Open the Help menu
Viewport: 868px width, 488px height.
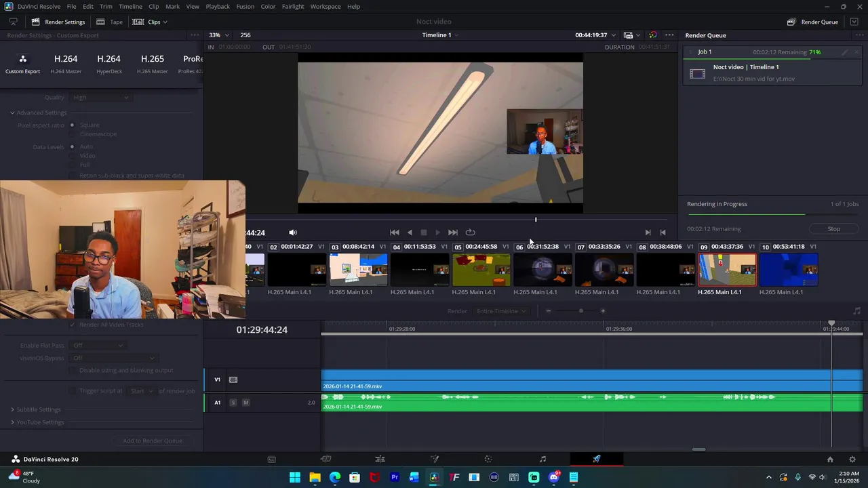tap(353, 6)
